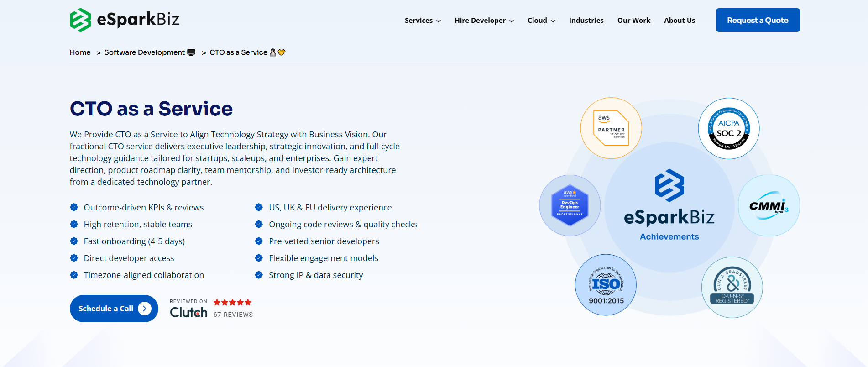Click the Schedule a Call button

pos(114,309)
